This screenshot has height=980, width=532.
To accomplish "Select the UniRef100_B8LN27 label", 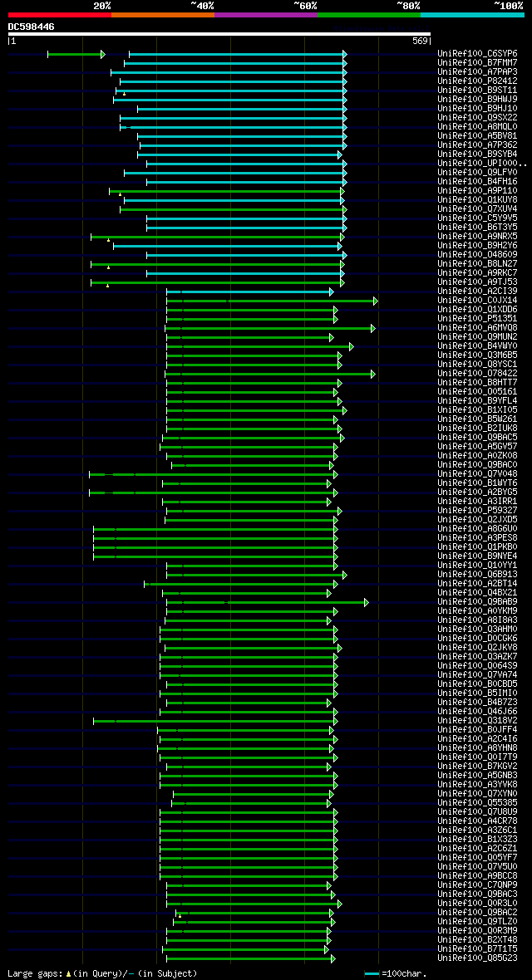I will pos(477,263).
